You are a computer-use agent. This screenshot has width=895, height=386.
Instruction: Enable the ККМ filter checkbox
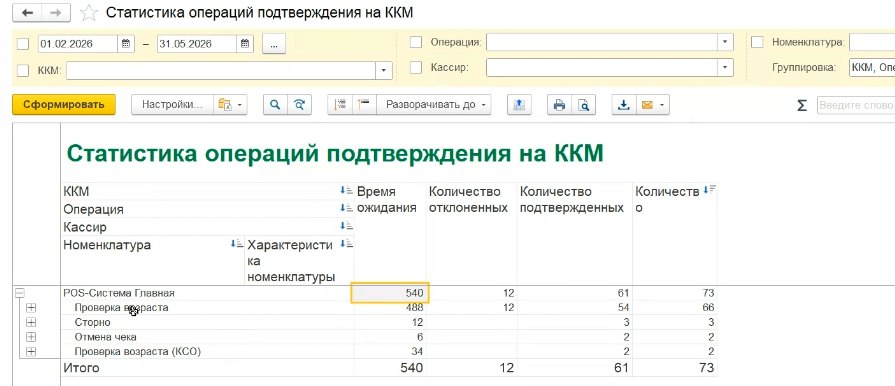23,71
